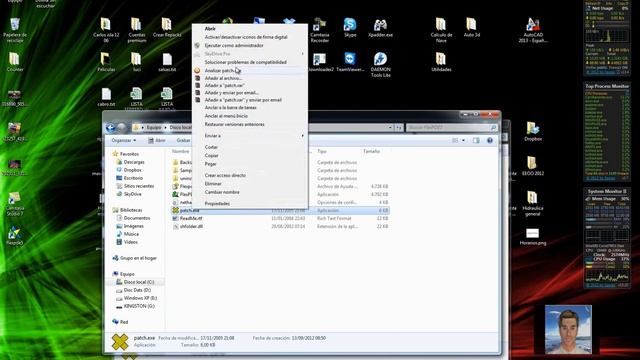640x360 pixels.
Task: Select SkyDrive in the navigation pane
Action: [133, 194]
